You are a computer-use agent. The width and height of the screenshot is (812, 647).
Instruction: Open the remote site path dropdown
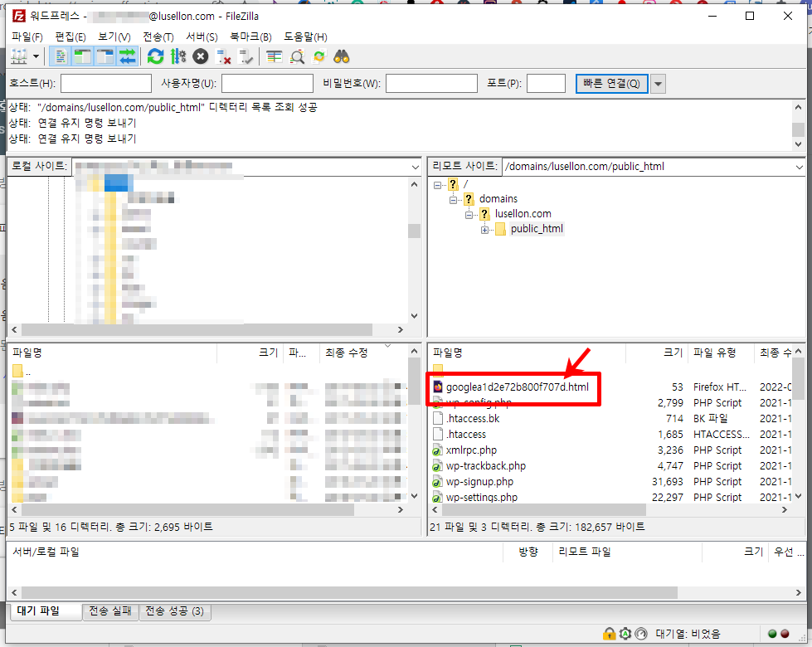[x=799, y=167]
